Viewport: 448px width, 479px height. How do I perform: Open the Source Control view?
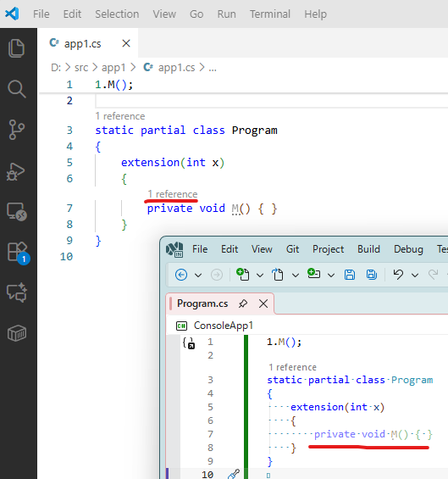tap(16, 130)
